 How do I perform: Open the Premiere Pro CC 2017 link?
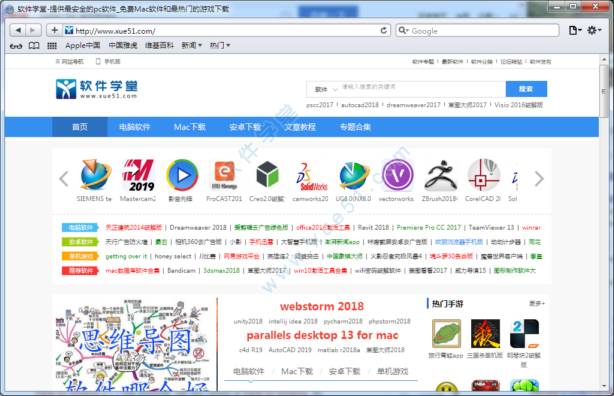(x=428, y=228)
